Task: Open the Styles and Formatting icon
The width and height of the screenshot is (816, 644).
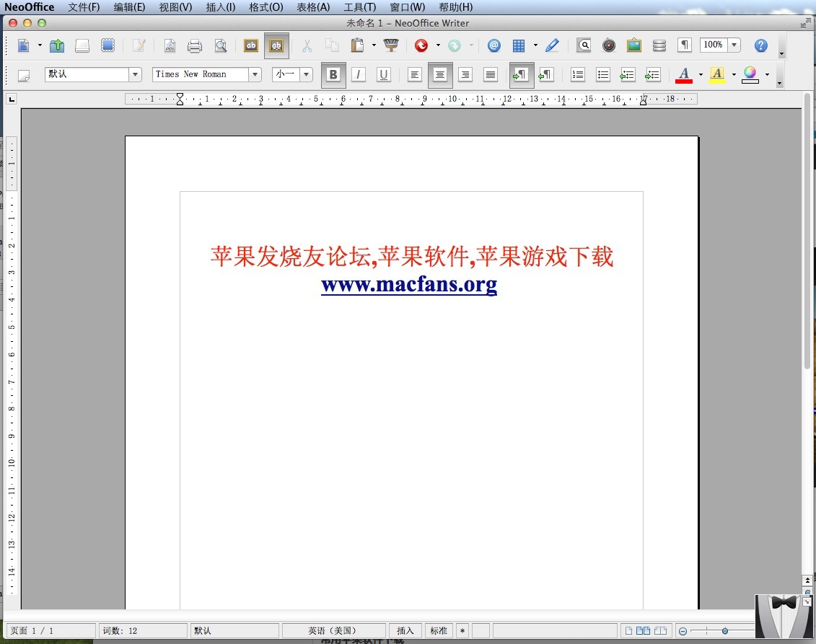Action: tap(23, 76)
